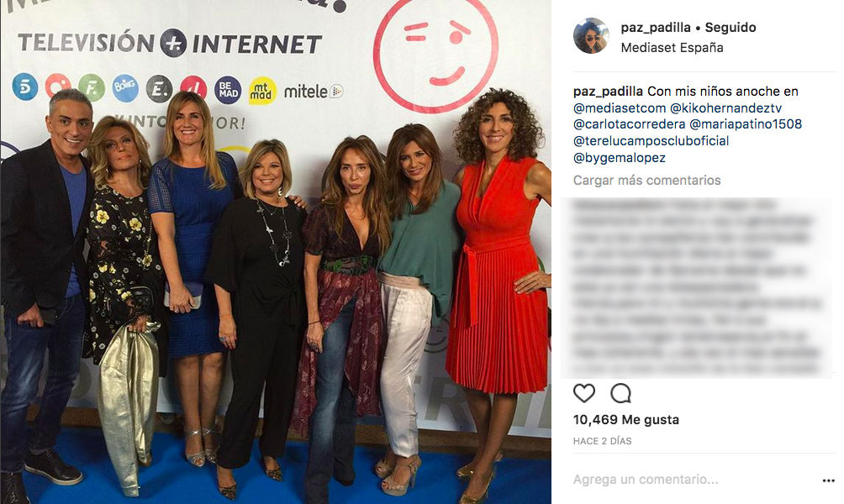
Task: Open the @bygemalopez mention
Action: (x=620, y=158)
